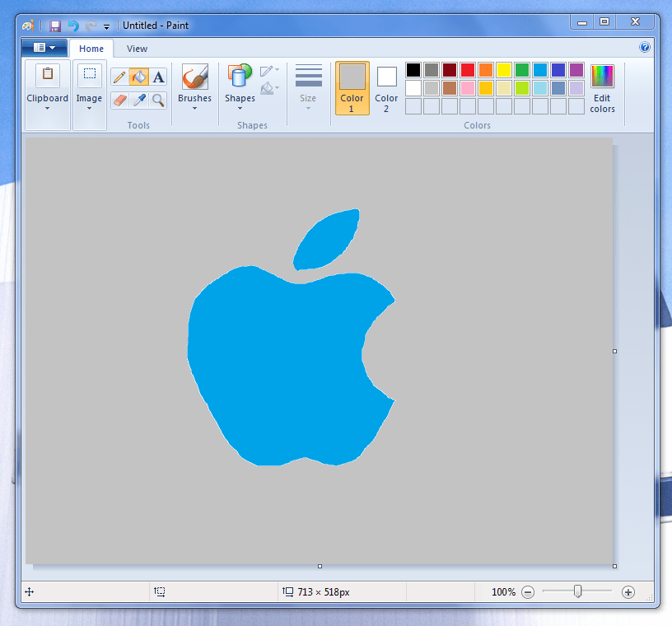672x626 pixels.
Task: Click the Save icon in quick access toolbar
Action: tap(55, 26)
